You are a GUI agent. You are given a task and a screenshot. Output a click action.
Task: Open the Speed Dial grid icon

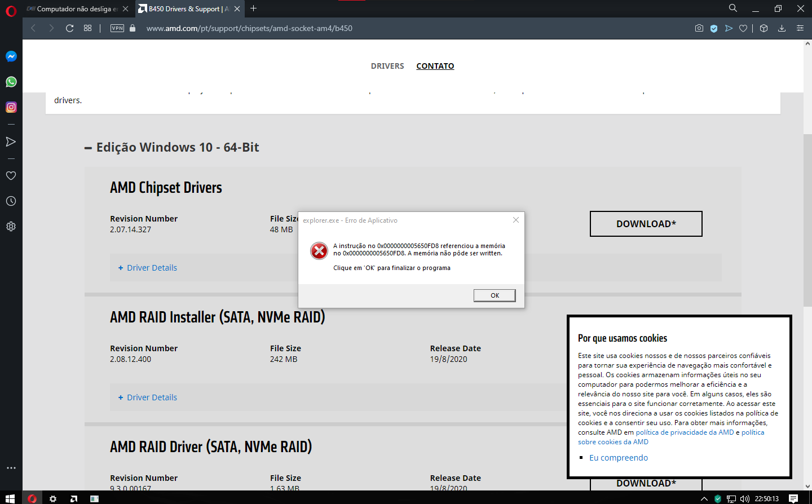pyautogui.click(x=87, y=28)
